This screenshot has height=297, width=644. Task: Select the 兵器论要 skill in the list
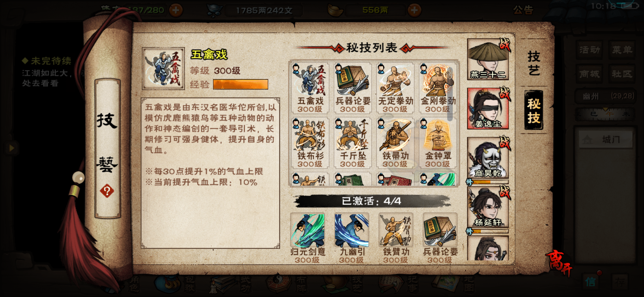(x=353, y=88)
